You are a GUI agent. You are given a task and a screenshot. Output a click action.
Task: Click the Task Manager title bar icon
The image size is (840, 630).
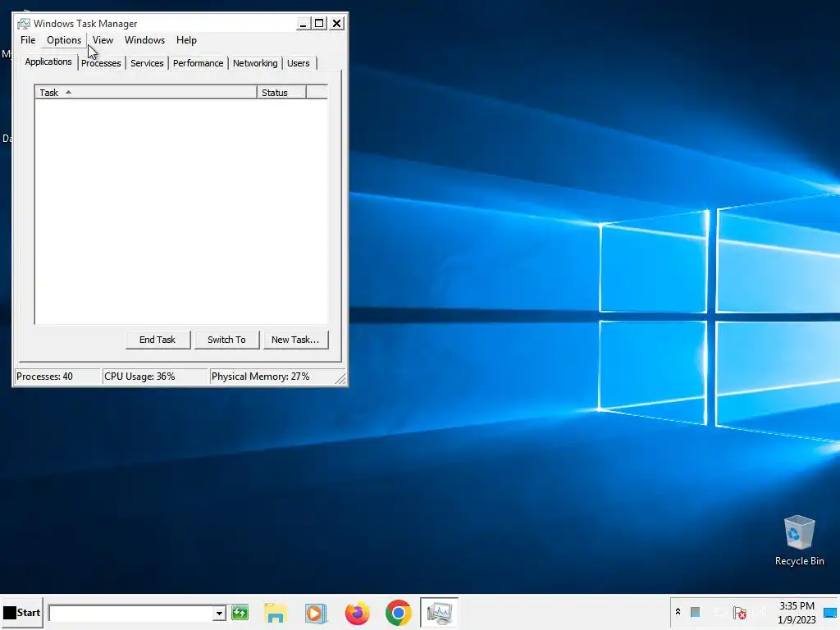24,24
